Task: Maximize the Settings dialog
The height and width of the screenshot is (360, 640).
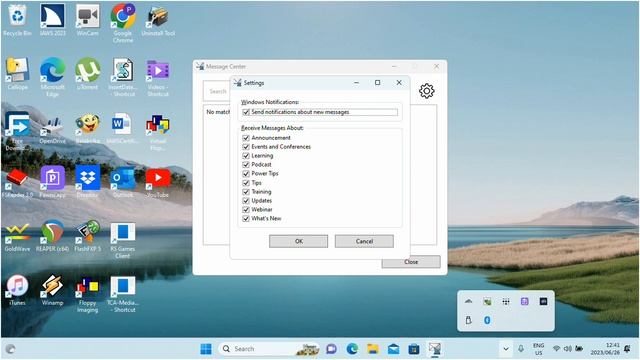Action: pos(378,82)
